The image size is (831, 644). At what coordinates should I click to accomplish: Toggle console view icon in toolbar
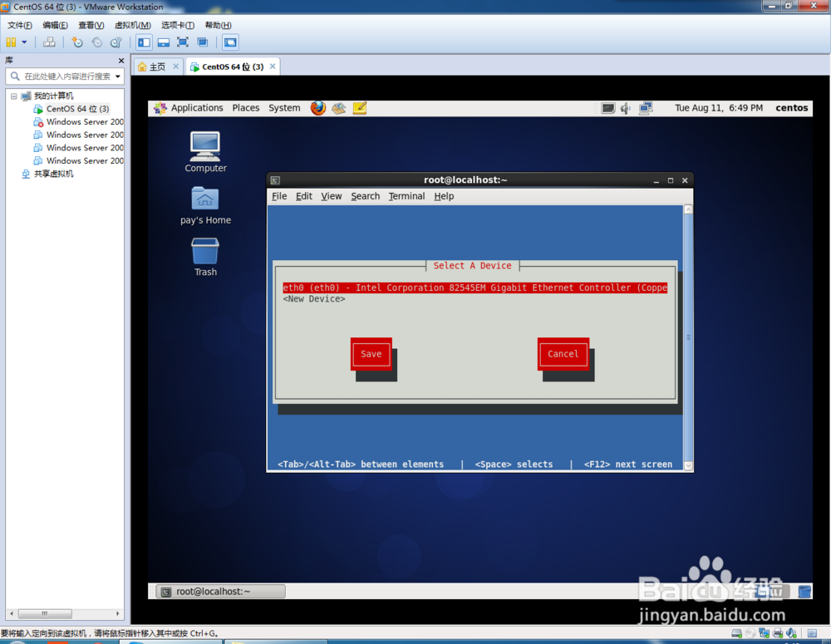[x=230, y=42]
